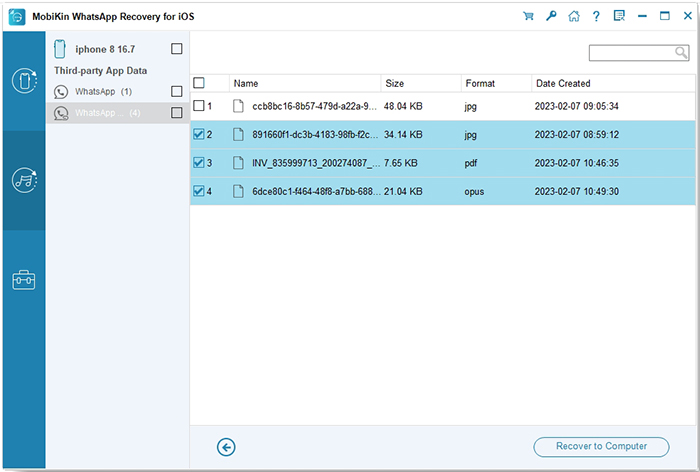Go to home screen icon
Screen dimensions: 700x472
pos(574,17)
